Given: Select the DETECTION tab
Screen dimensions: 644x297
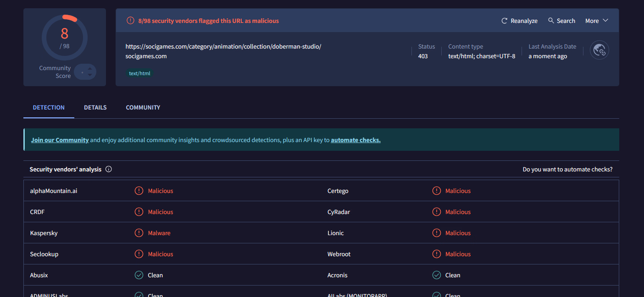Looking at the screenshot, I should [x=49, y=108].
